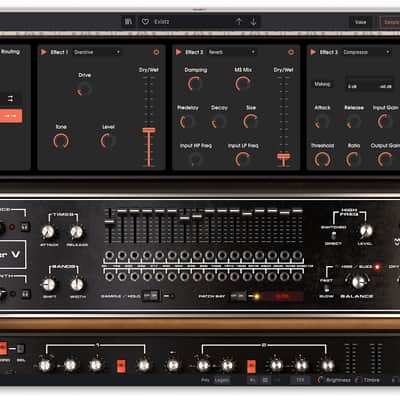
Task: Load the previous preset with the up arrow
Action: (239, 22)
